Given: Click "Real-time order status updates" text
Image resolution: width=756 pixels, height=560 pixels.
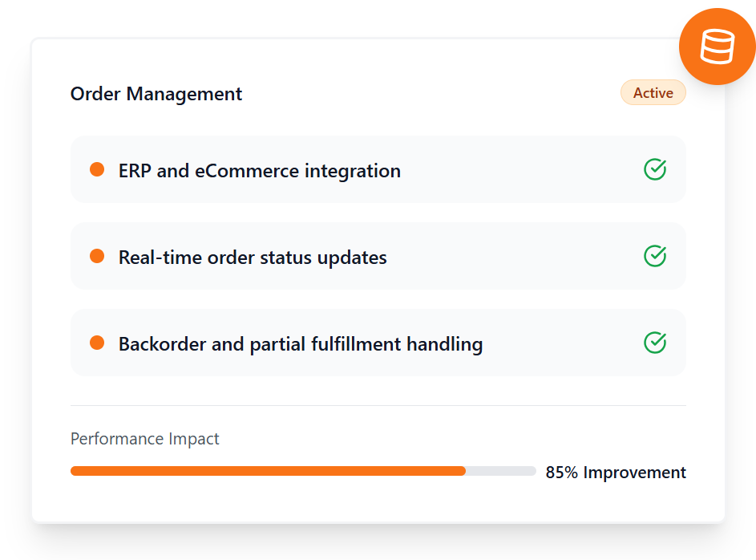Looking at the screenshot, I should [253, 258].
